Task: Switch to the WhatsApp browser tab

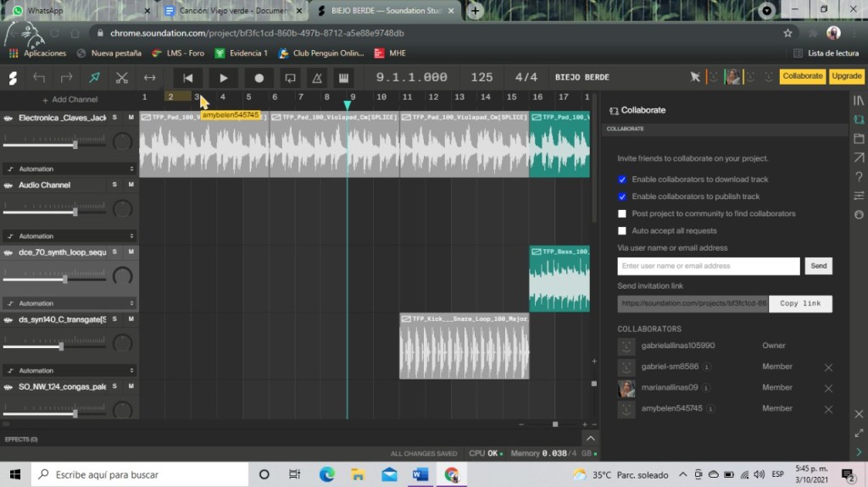Action: click(76, 11)
